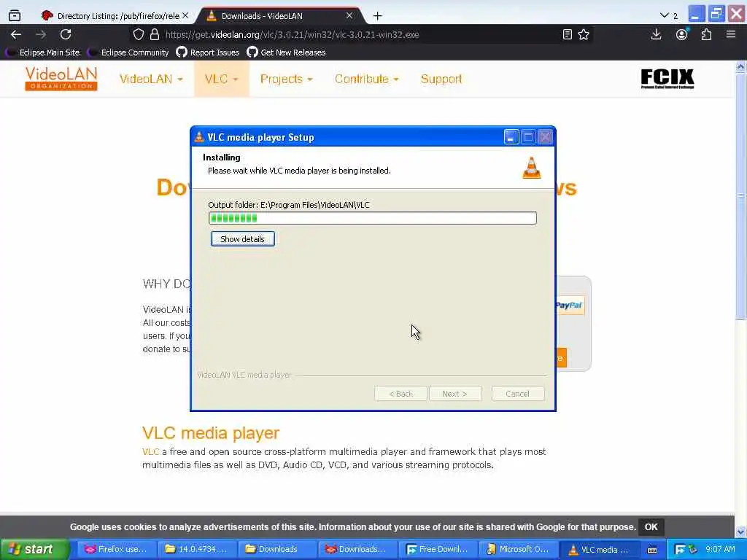The width and height of the screenshot is (747, 560).
Task: Open the tab overview icon at top left
Action: 15,16
